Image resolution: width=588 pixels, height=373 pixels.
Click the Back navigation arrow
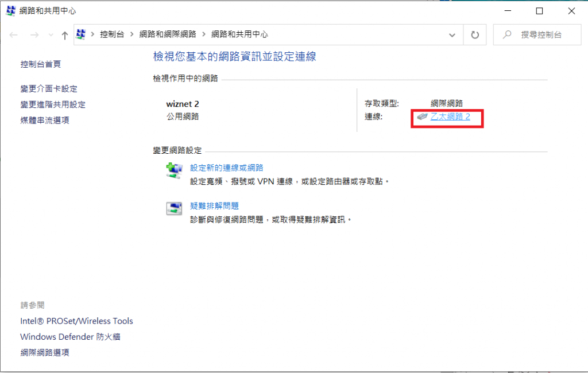point(14,35)
